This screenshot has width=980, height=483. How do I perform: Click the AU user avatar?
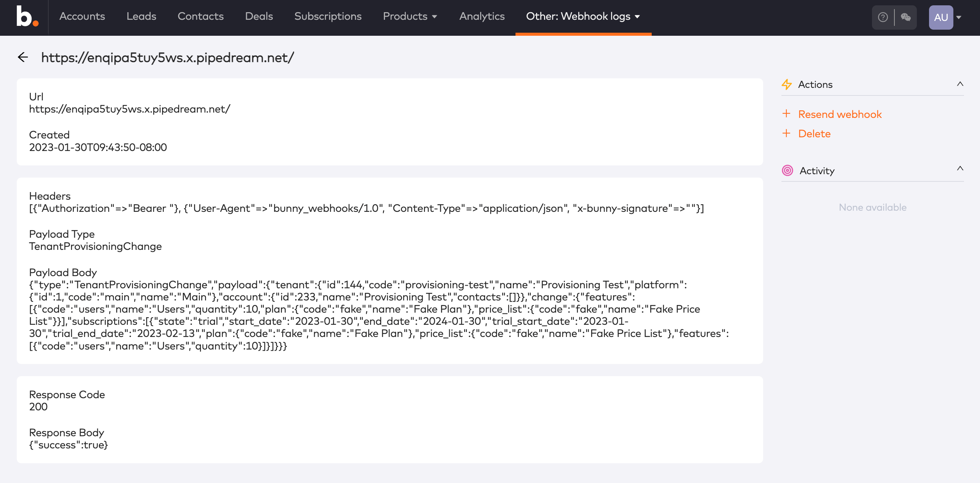click(941, 17)
